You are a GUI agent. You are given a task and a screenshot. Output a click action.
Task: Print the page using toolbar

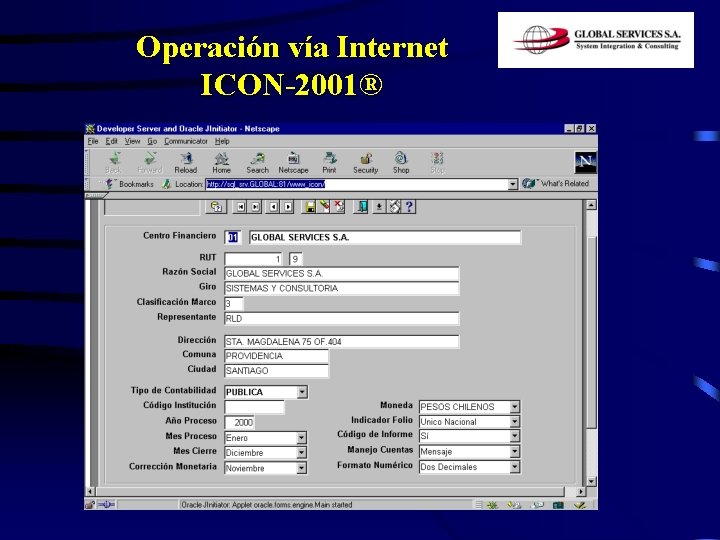coord(329,163)
